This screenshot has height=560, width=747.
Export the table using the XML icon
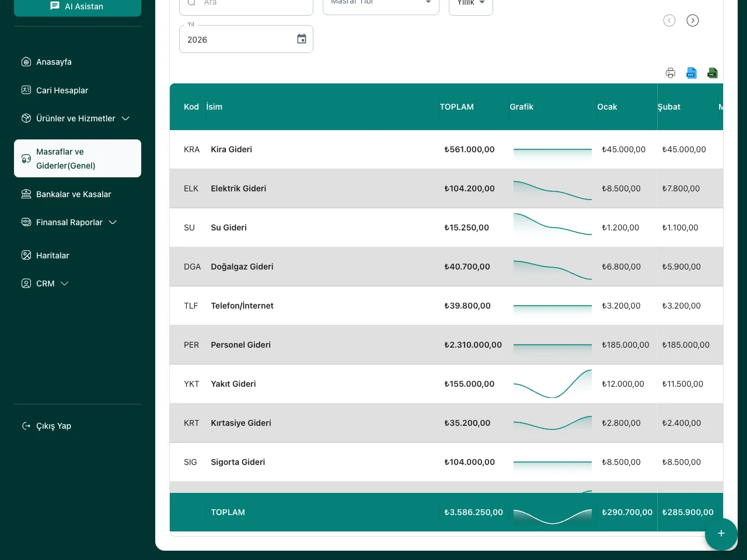pyautogui.click(x=713, y=73)
